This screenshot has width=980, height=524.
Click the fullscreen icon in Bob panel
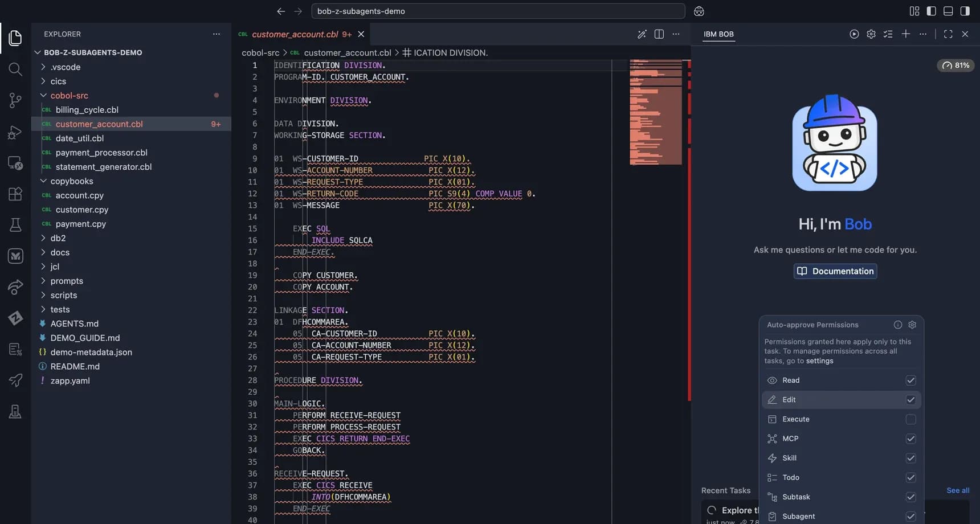(948, 34)
